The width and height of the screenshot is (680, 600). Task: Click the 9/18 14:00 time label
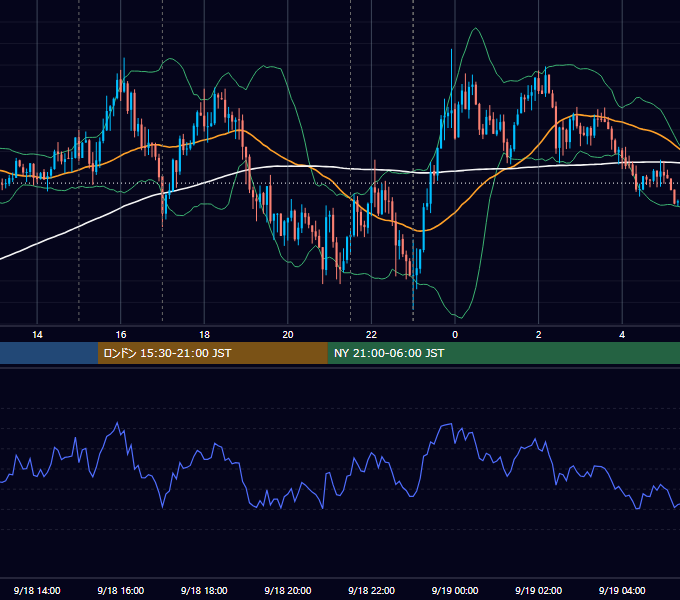pos(37,590)
